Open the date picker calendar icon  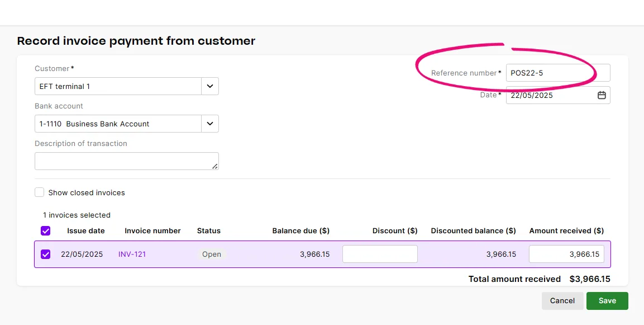click(x=602, y=95)
